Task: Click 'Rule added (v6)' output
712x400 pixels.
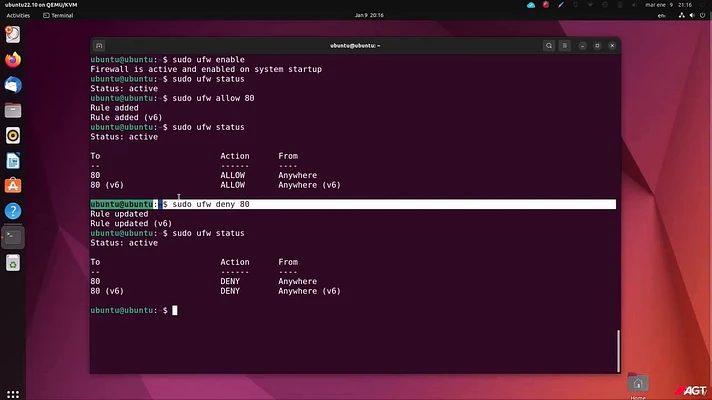Action: point(126,117)
